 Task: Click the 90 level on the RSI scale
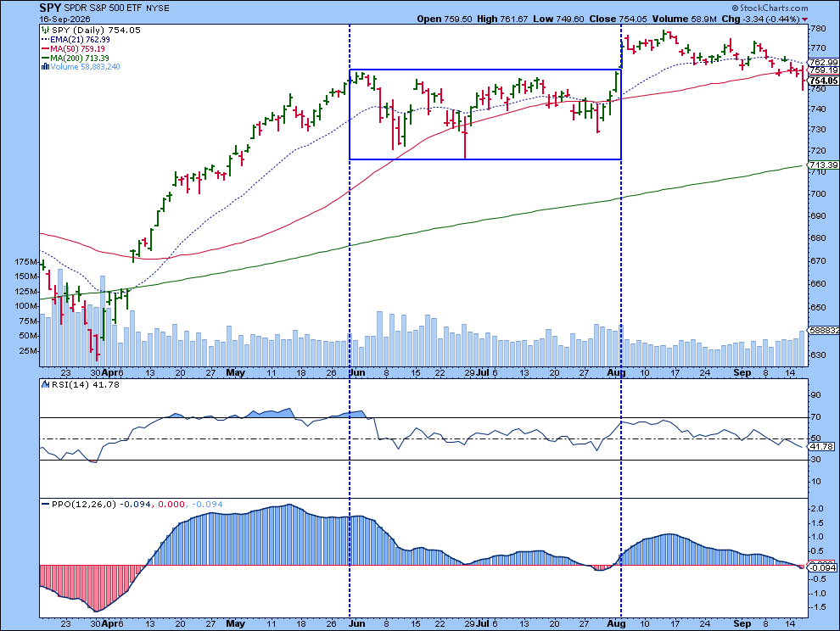[x=816, y=395]
